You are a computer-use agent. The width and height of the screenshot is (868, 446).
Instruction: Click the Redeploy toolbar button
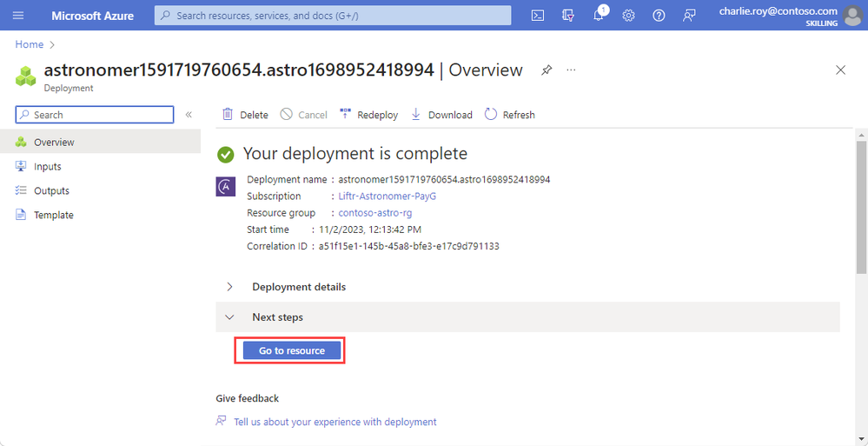point(368,115)
